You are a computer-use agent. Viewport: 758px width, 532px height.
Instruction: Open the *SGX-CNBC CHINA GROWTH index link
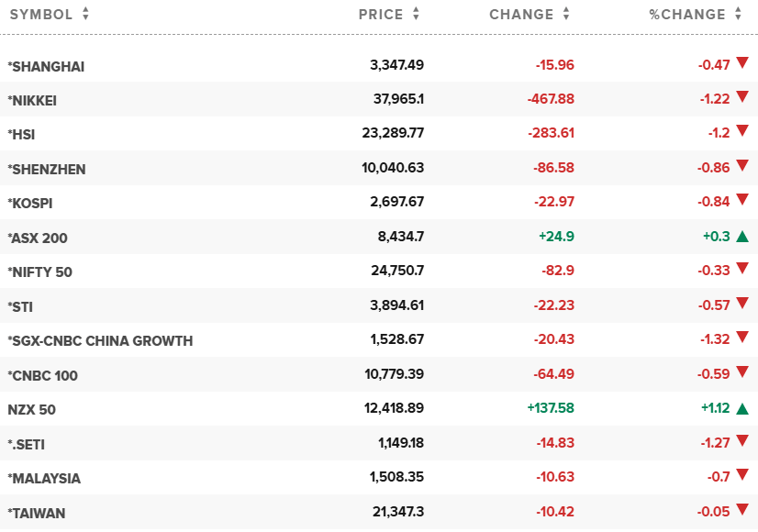(x=100, y=341)
